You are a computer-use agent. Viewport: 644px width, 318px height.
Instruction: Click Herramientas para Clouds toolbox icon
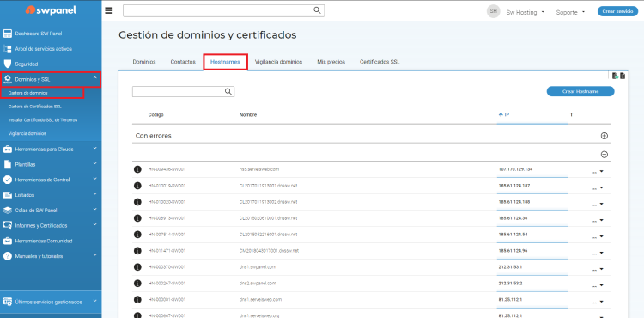(8, 150)
